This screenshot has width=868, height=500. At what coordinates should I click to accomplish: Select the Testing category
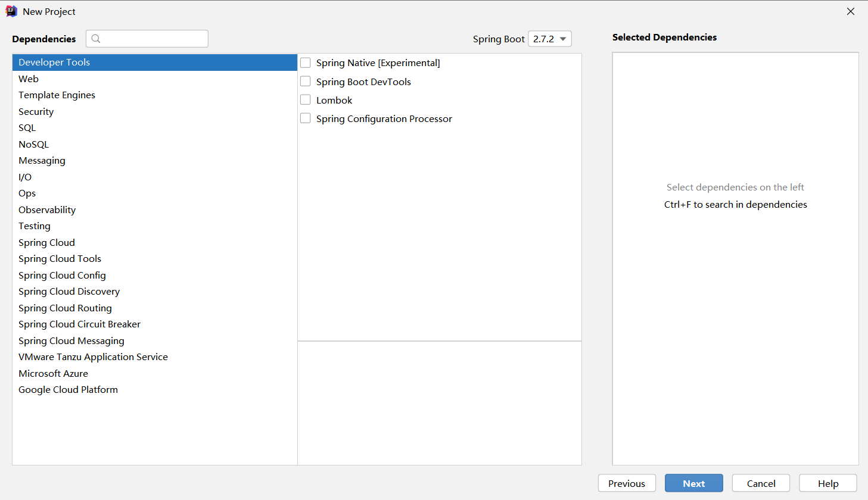[155, 226]
